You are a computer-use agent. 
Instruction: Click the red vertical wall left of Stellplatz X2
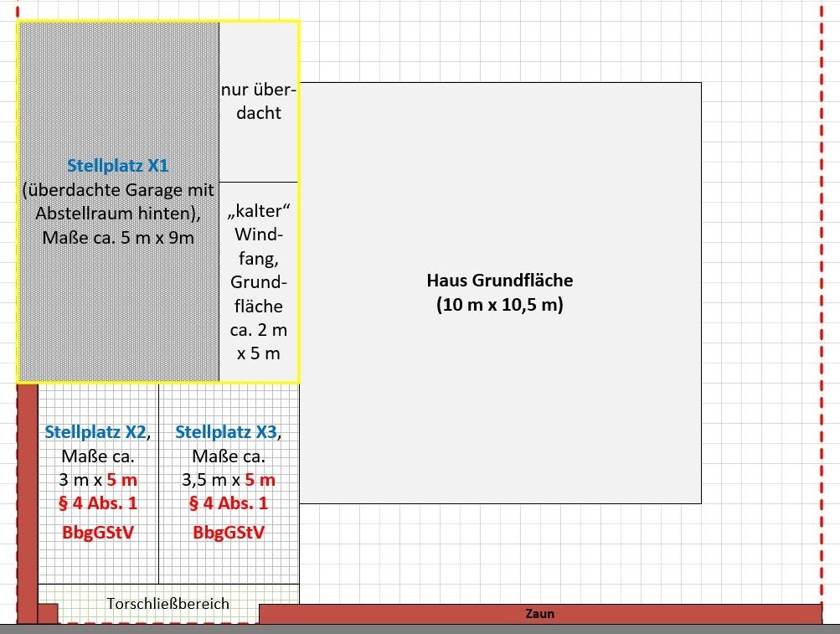coord(28,494)
